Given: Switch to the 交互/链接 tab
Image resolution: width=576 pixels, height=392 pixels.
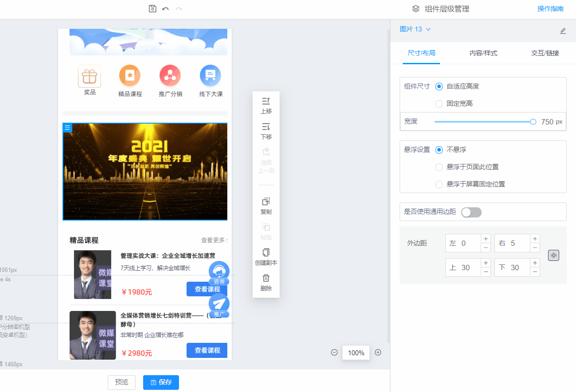Looking at the screenshot, I should 545,53.
